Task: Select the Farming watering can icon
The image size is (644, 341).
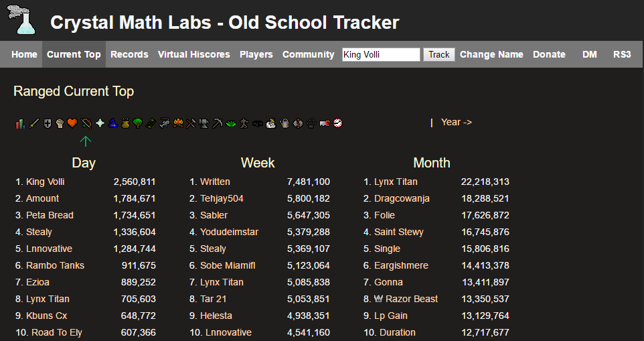Action: coord(285,123)
